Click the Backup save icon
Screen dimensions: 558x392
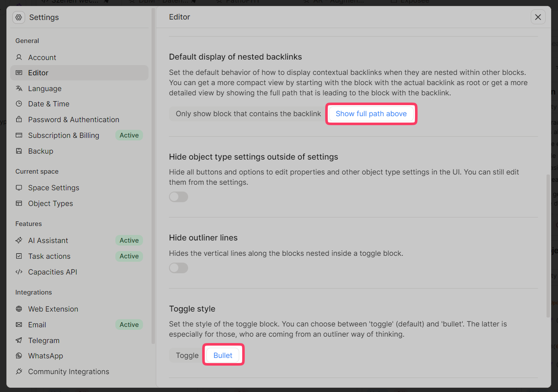(x=19, y=151)
